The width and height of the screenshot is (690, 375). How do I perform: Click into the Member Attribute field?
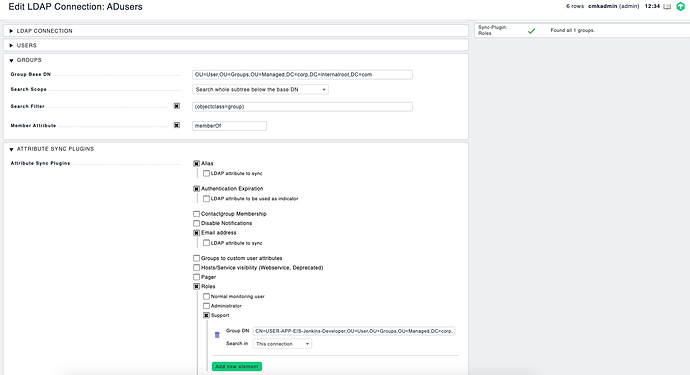(x=229, y=126)
